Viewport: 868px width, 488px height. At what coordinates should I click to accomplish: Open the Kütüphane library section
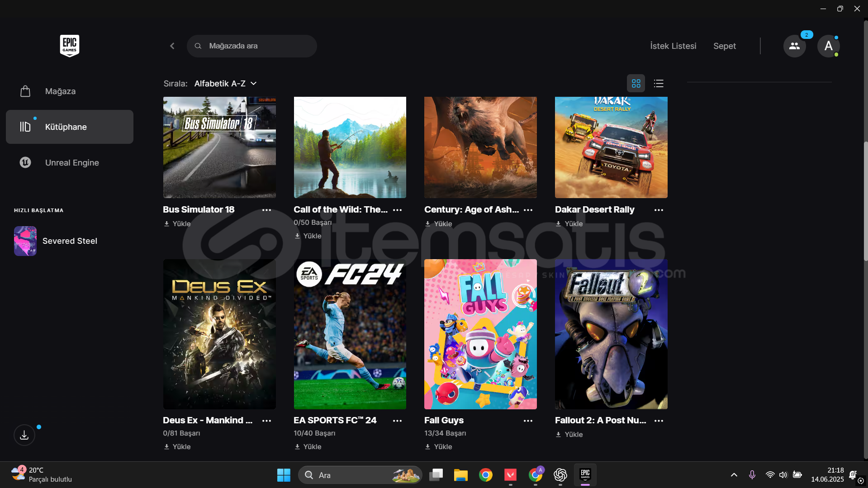pyautogui.click(x=70, y=127)
